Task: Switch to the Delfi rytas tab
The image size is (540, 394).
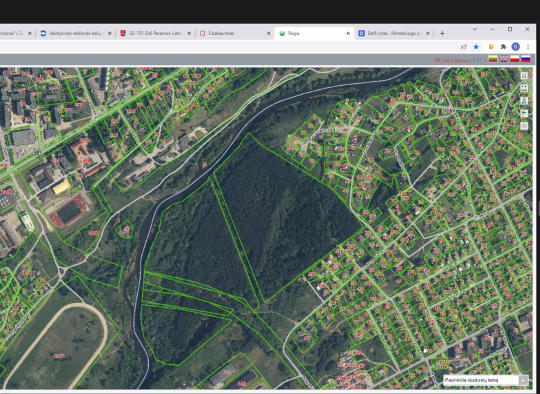Action: pyautogui.click(x=394, y=33)
